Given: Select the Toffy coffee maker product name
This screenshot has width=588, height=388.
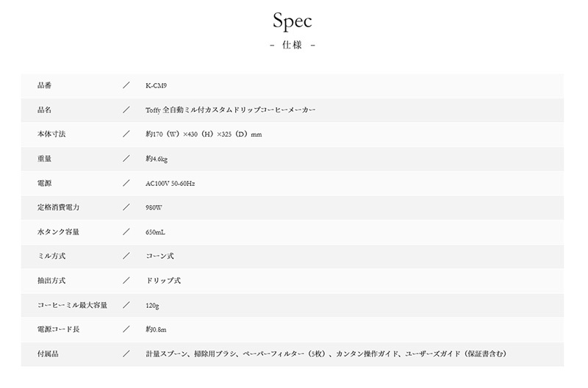Looking at the screenshot, I should pos(230,109).
